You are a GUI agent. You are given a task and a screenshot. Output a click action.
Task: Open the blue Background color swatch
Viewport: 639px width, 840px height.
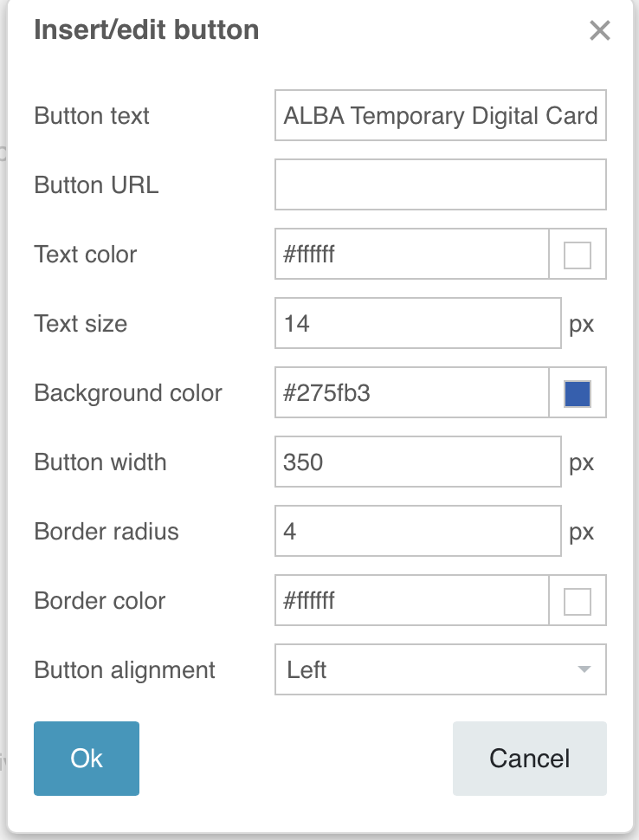pyautogui.click(x=578, y=393)
